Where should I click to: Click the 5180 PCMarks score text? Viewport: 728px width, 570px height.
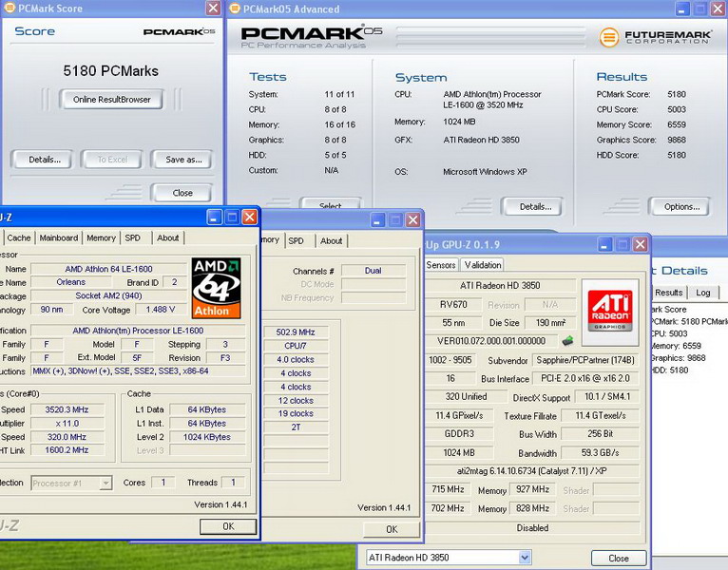(x=111, y=70)
